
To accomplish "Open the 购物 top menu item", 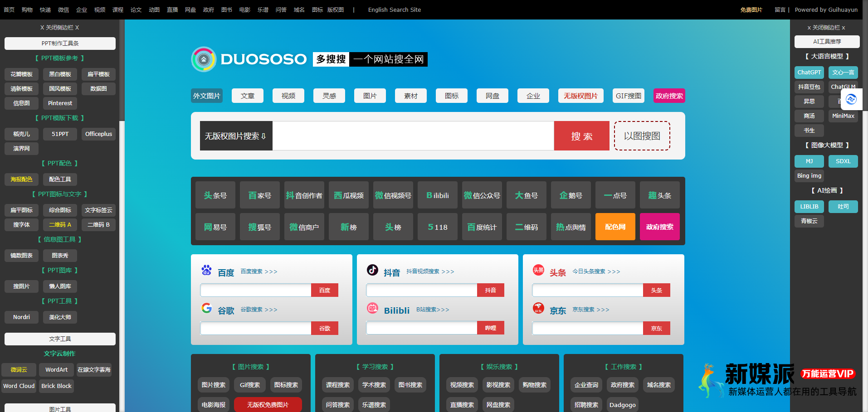I will 27,10.
